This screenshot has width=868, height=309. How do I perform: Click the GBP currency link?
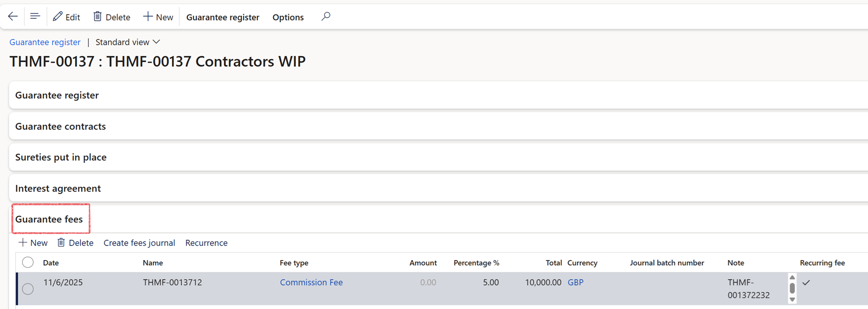tap(576, 282)
